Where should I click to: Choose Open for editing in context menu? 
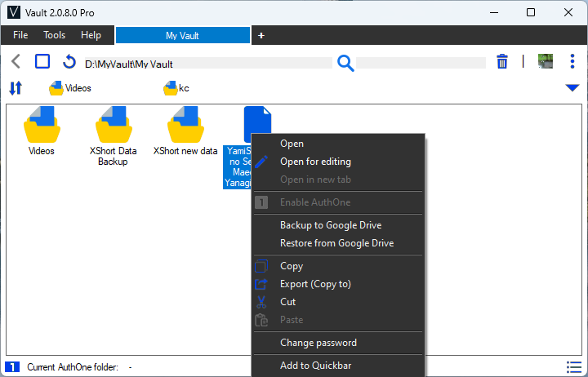[315, 162]
